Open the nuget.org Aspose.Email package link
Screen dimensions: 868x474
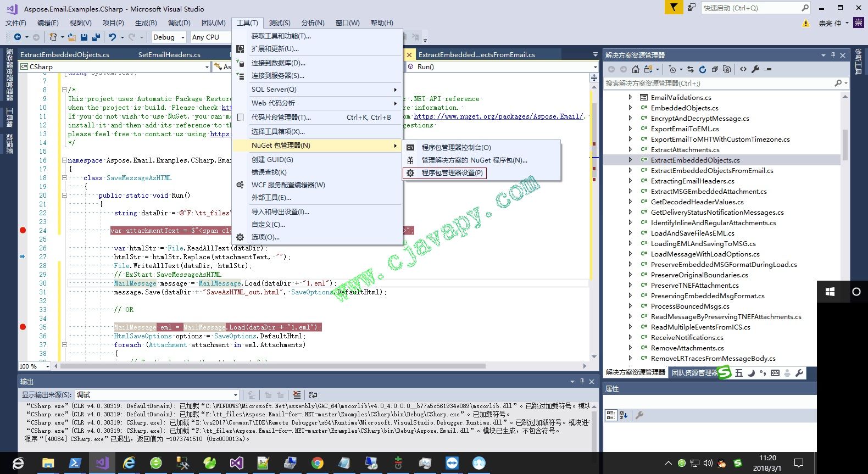pyautogui.click(x=498, y=116)
